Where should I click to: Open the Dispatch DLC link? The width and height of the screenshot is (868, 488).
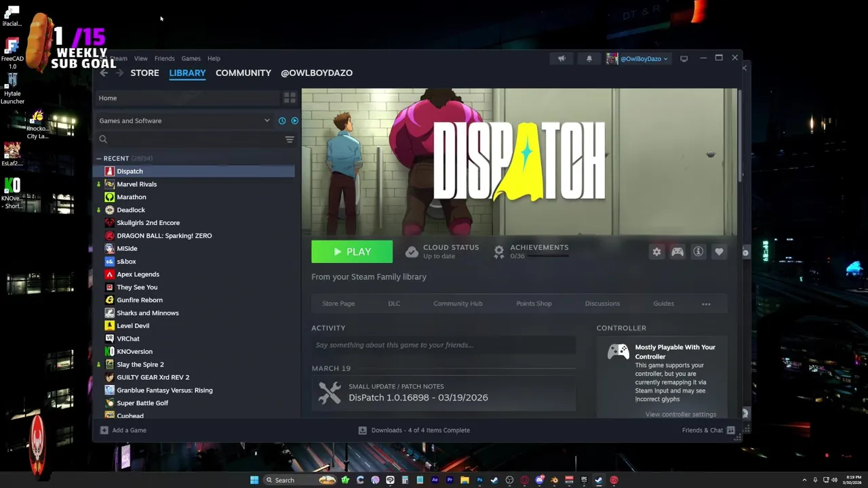pyautogui.click(x=394, y=304)
